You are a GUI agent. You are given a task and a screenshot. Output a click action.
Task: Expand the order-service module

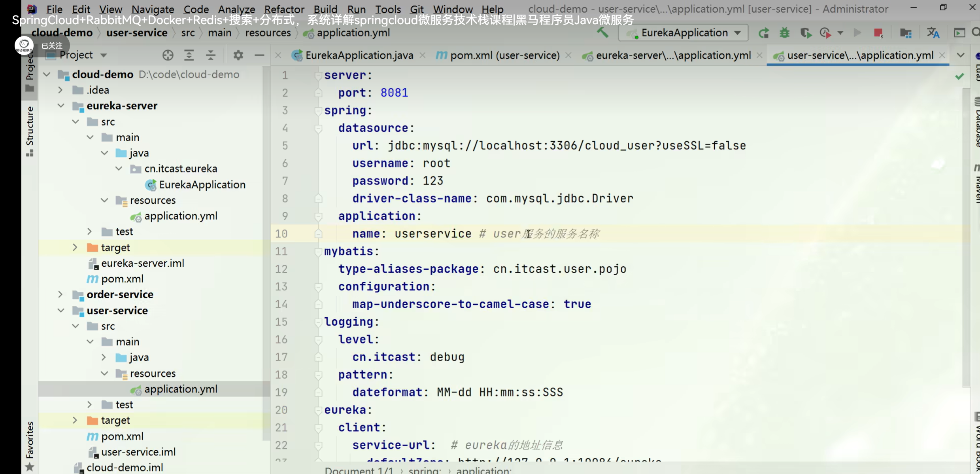click(x=60, y=294)
